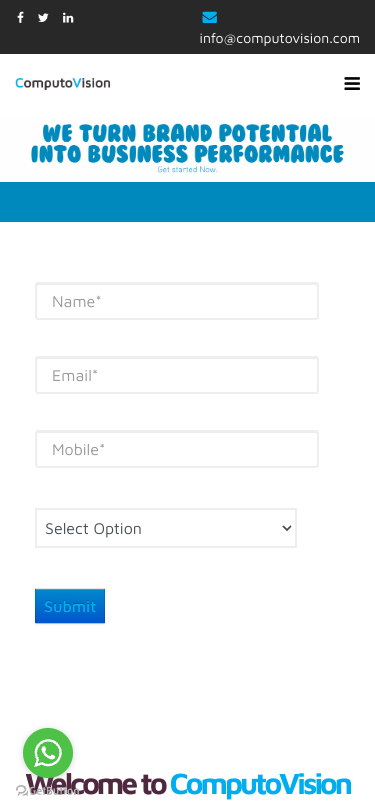Click the ComputoVision logo in header
The image size is (375, 812).
pos(63,83)
